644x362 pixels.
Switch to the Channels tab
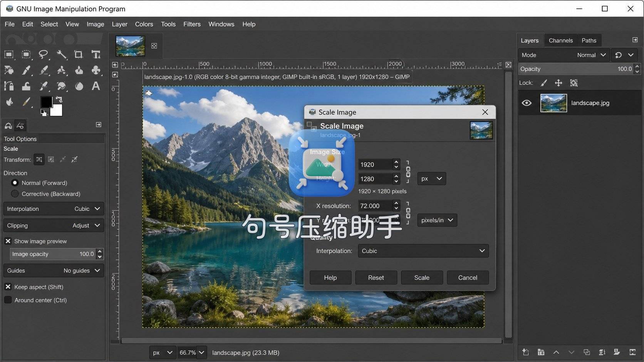pyautogui.click(x=560, y=40)
